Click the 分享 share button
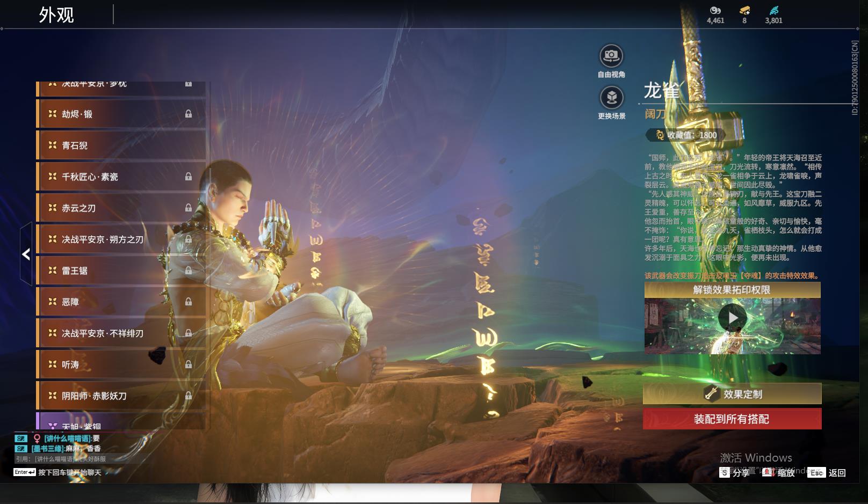 [735, 473]
